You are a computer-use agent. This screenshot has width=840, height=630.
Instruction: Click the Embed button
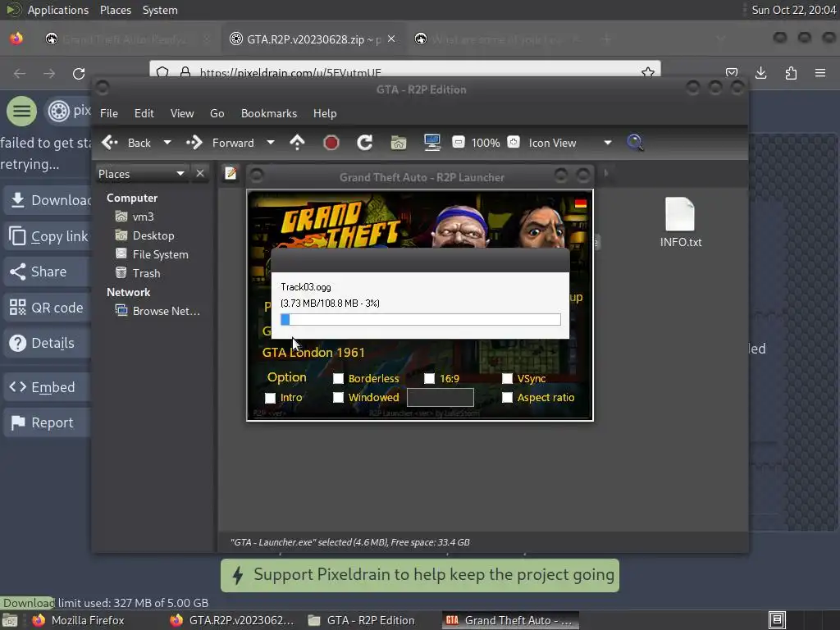pos(48,387)
